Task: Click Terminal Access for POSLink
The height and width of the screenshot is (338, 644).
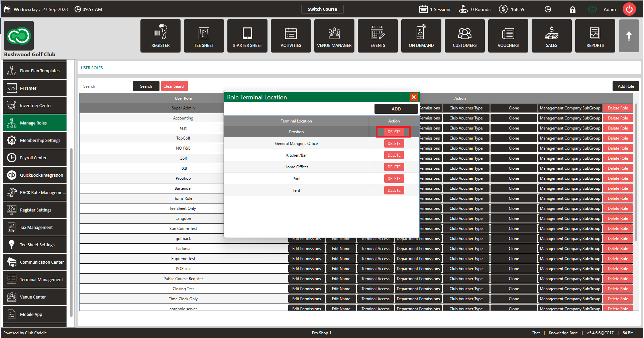Action: click(x=375, y=269)
